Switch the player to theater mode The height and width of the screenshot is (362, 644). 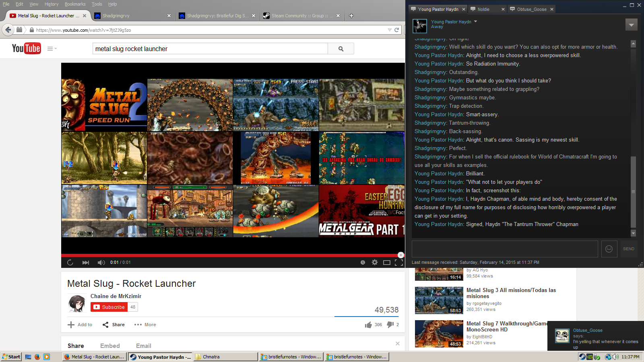(x=387, y=262)
